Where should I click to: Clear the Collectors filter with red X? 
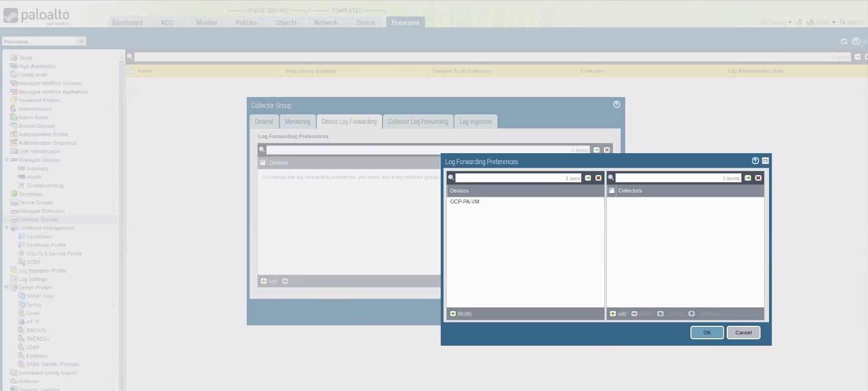coord(758,178)
